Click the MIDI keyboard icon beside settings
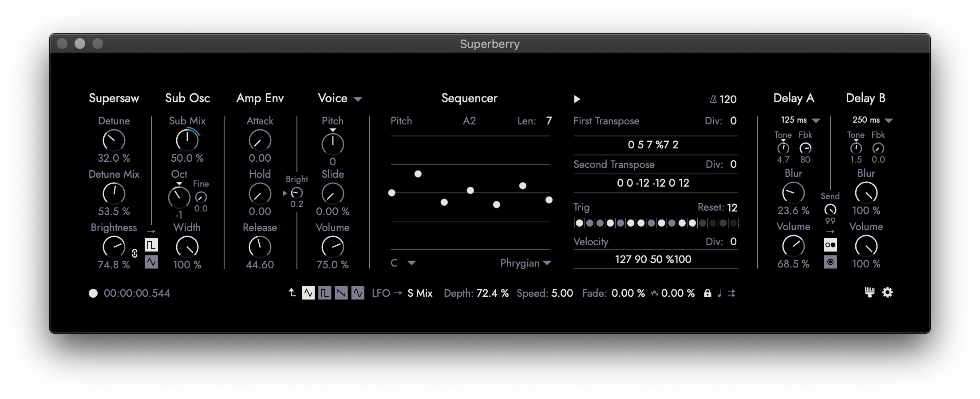 tap(869, 292)
